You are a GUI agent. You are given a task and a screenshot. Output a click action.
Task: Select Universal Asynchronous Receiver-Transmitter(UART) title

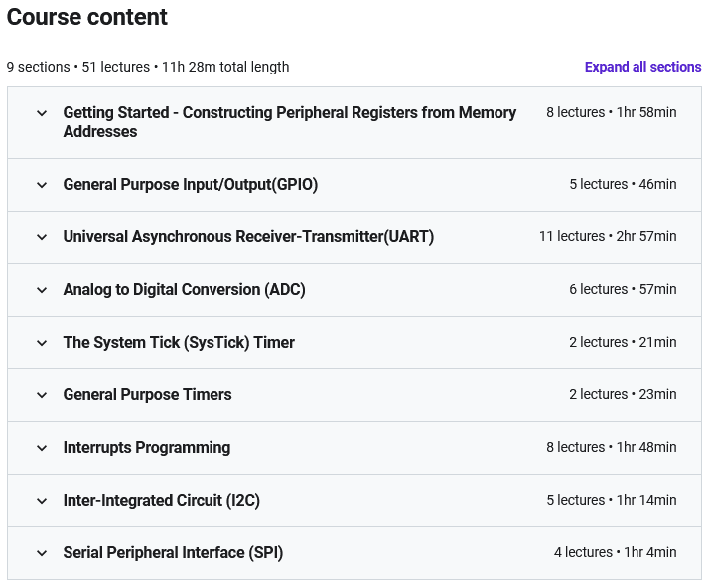(x=248, y=236)
